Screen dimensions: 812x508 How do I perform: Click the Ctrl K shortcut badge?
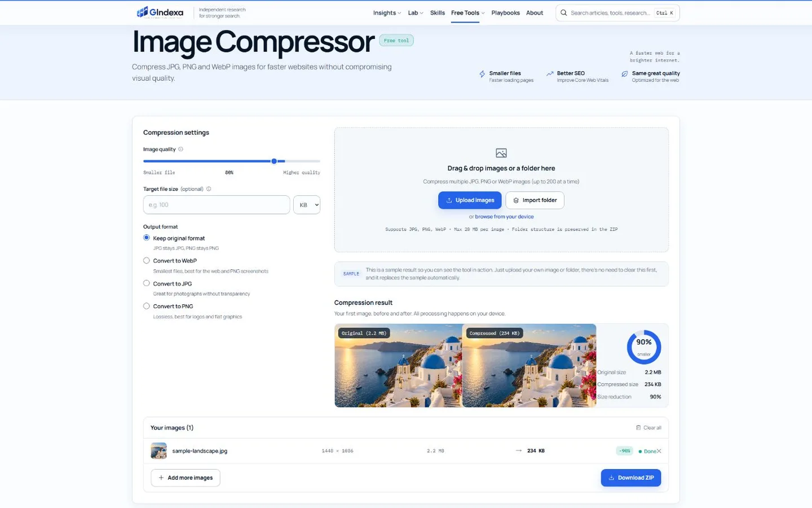tap(665, 13)
